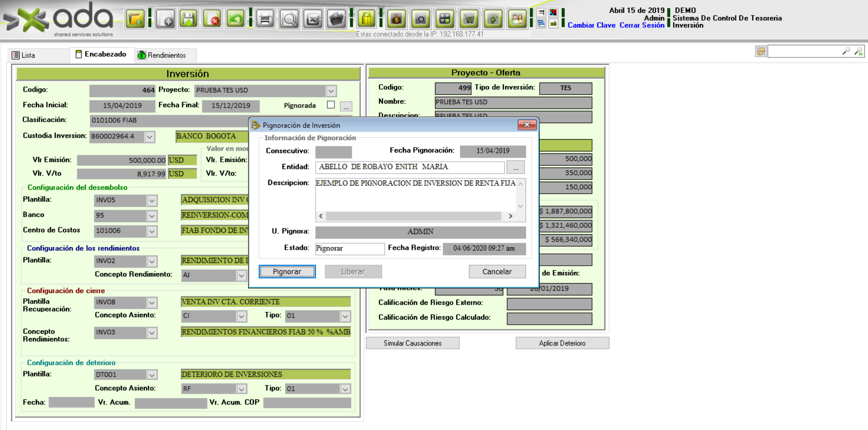Click the shopping cart icon
Image resolution: width=868 pixels, height=430 pixels.
469,19
